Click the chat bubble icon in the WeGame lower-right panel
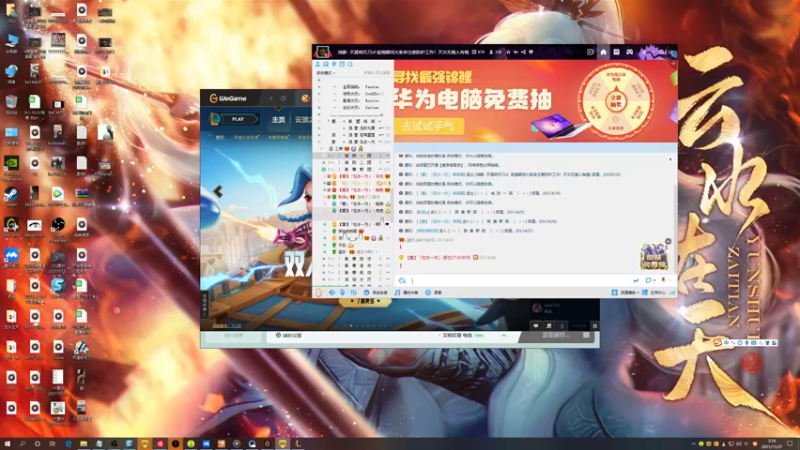 point(536,326)
